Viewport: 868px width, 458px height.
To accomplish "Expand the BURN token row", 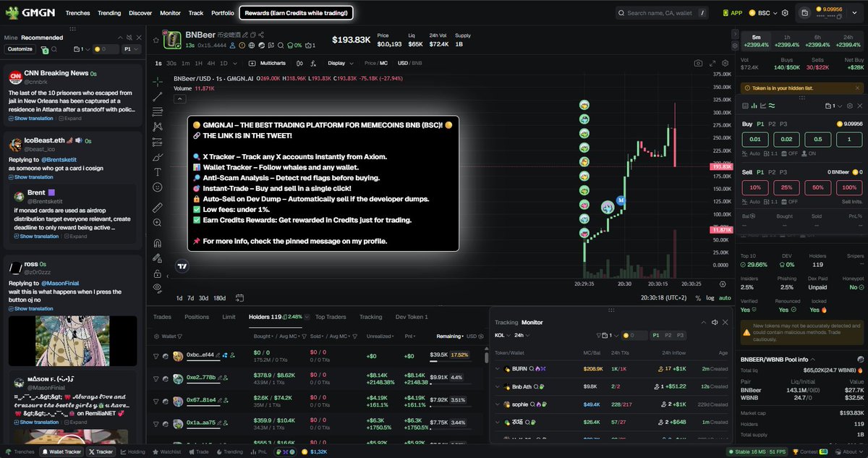I will click(x=498, y=369).
